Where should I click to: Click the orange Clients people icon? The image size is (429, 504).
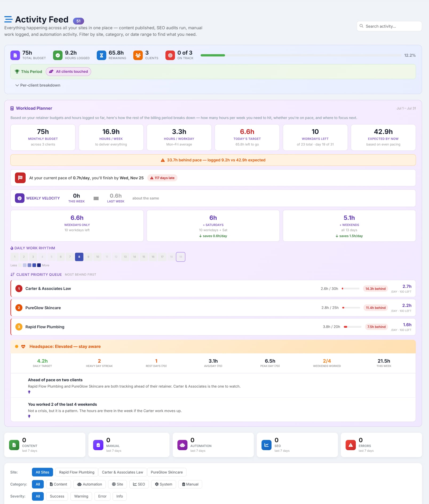138,55
